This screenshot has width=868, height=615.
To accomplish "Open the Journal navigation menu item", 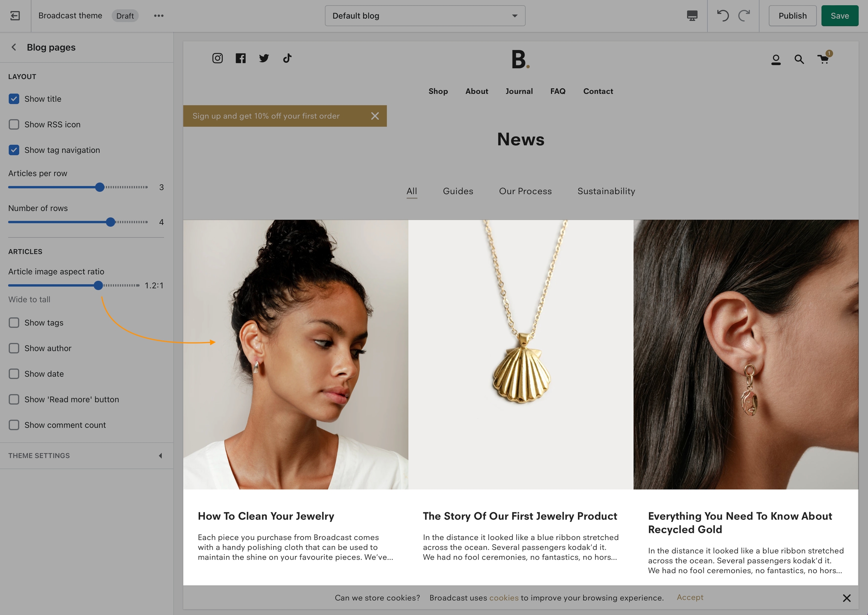I will coord(519,91).
